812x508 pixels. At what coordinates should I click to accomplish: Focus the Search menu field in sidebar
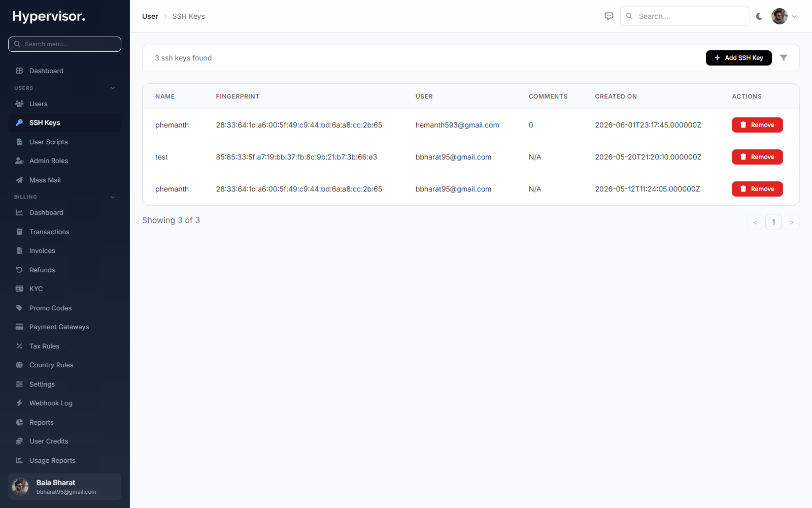coord(64,44)
